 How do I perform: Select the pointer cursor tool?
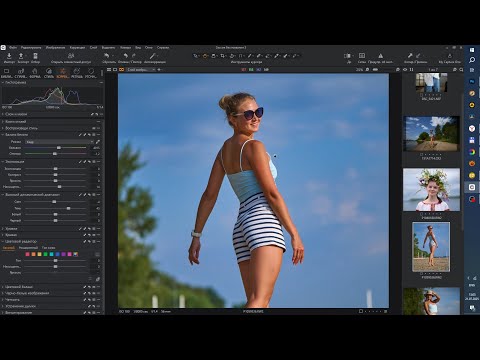pos(196,56)
